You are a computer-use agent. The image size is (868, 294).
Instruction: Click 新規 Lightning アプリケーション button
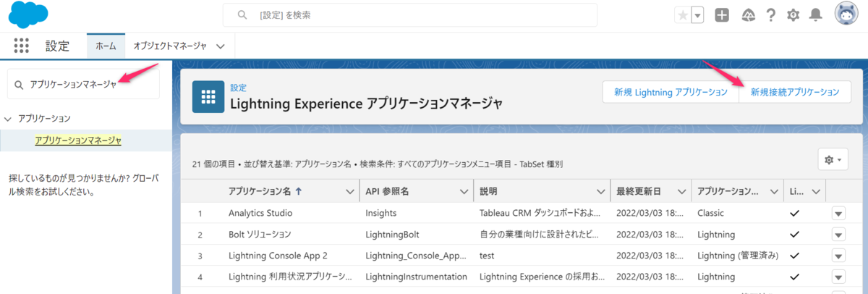[x=671, y=92]
